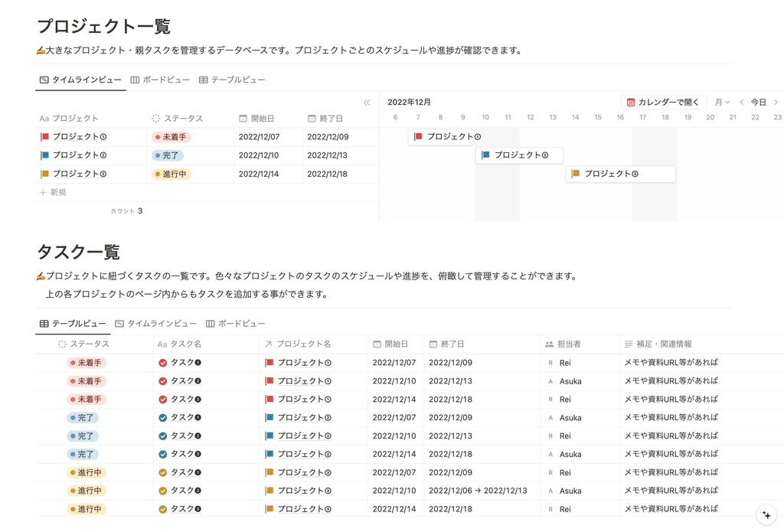The height and width of the screenshot is (532, 784).
Task: Click タスク❷ name in 未着手 row
Action: (x=186, y=381)
